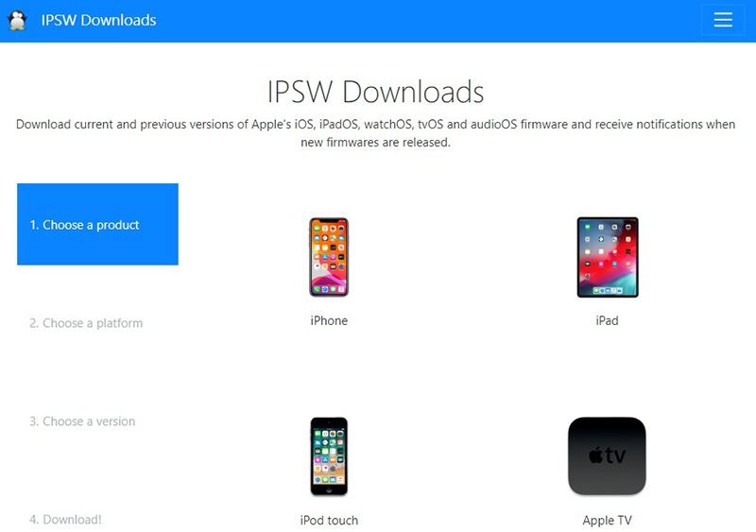Click the word 'watchOS' in the description
The height and width of the screenshot is (532, 756).
pos(389,125)
